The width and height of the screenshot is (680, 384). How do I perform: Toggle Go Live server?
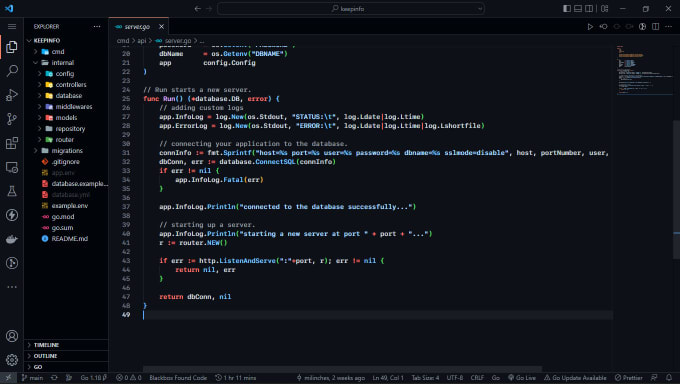(522, 378)
